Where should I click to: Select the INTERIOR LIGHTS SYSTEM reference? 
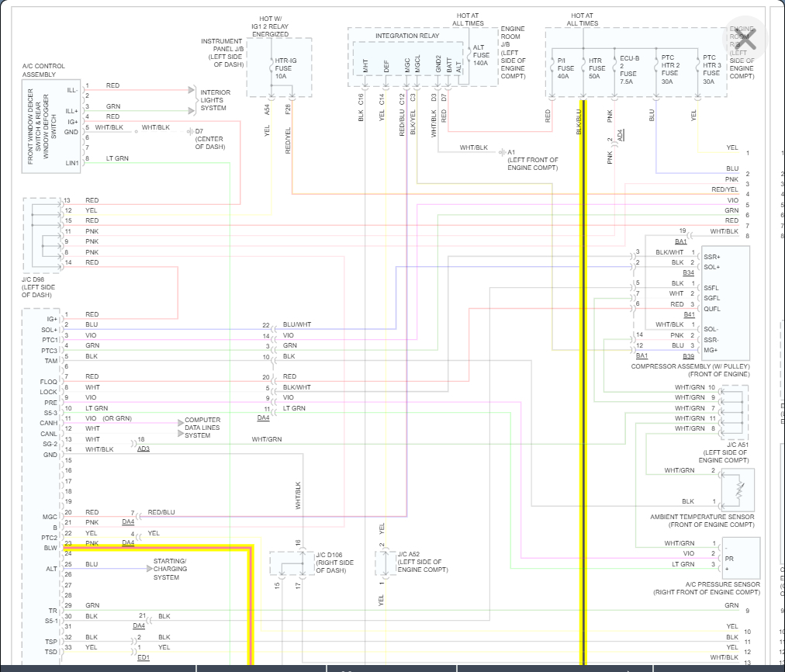216,100
